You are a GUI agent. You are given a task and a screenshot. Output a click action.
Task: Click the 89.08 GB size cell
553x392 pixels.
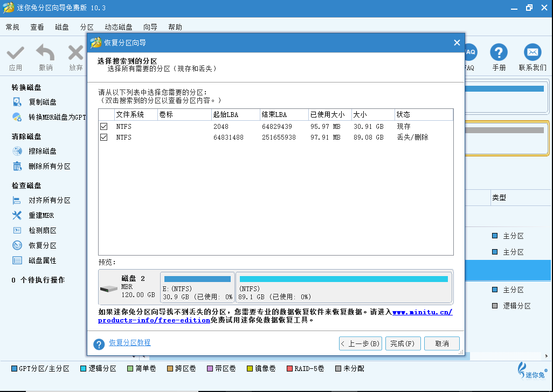click(x=369, y=137)
